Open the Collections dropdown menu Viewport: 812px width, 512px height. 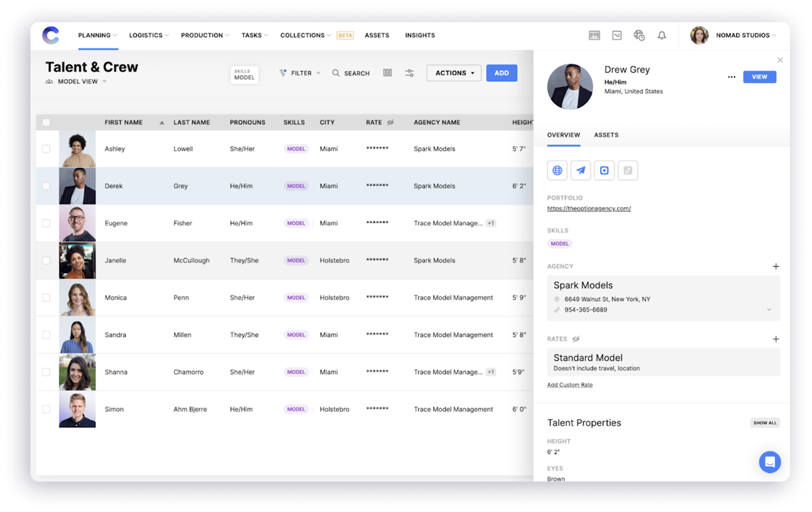click(306, 35)
